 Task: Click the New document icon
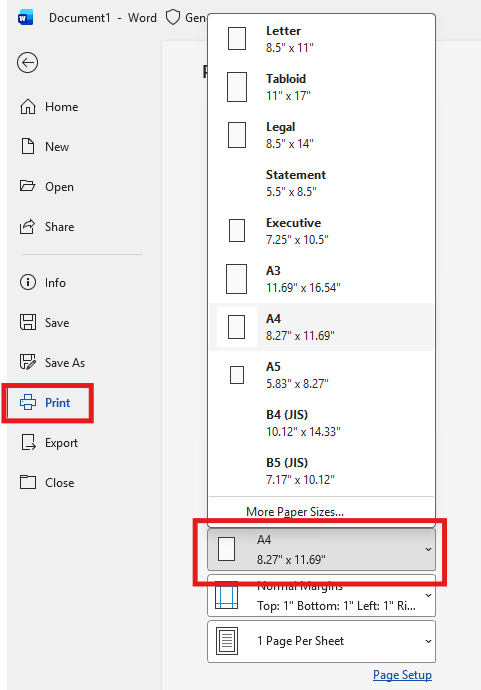coord(28,146)
